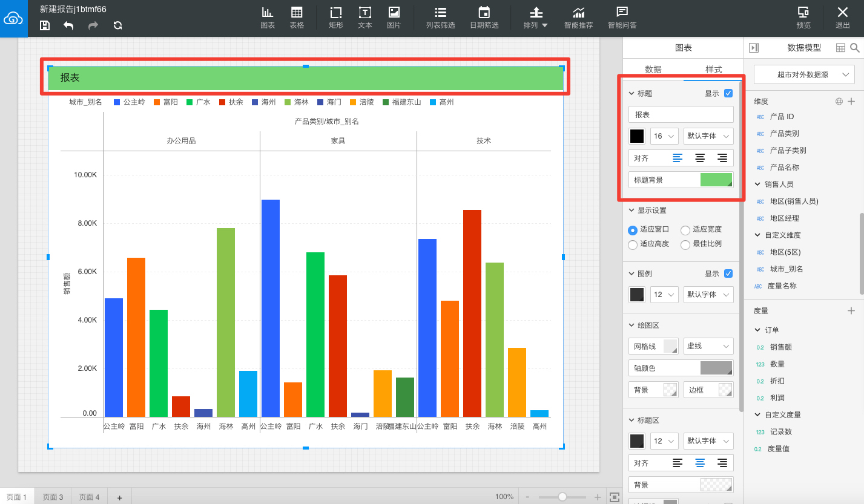
Task: Click the zoom slider handle
Action: pyautogui.click(x=562, y=497)
